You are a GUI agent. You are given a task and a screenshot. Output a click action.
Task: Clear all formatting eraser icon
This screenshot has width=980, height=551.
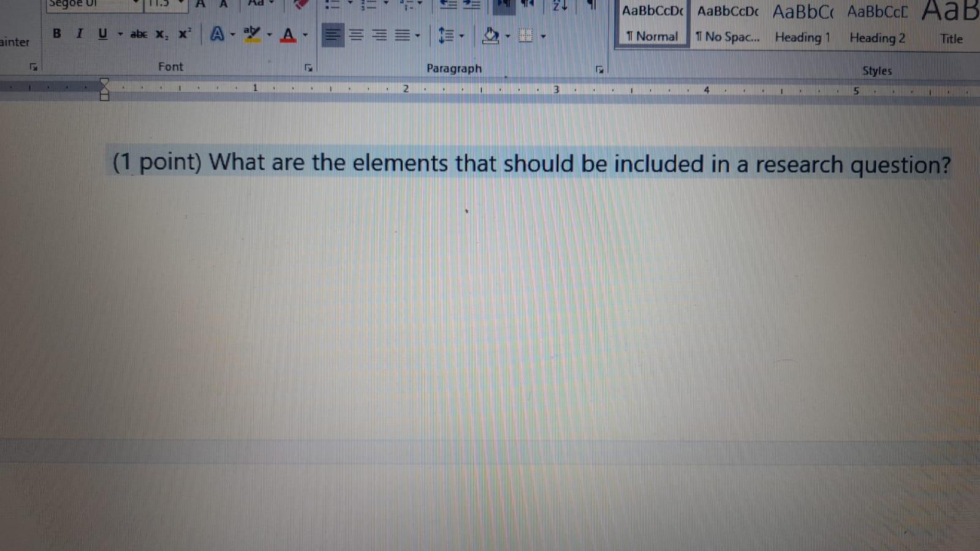click(301, 5)
